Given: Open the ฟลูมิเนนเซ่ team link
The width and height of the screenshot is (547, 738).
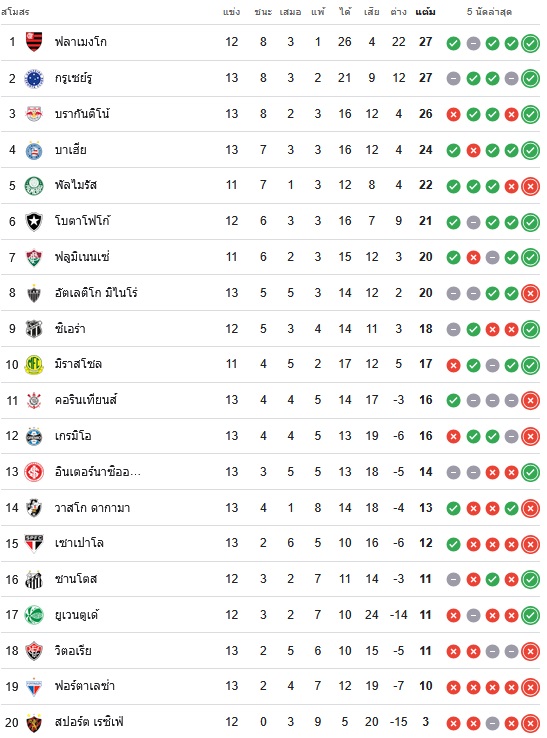Looking at the screenshot, I should click(x=82, y=257).
